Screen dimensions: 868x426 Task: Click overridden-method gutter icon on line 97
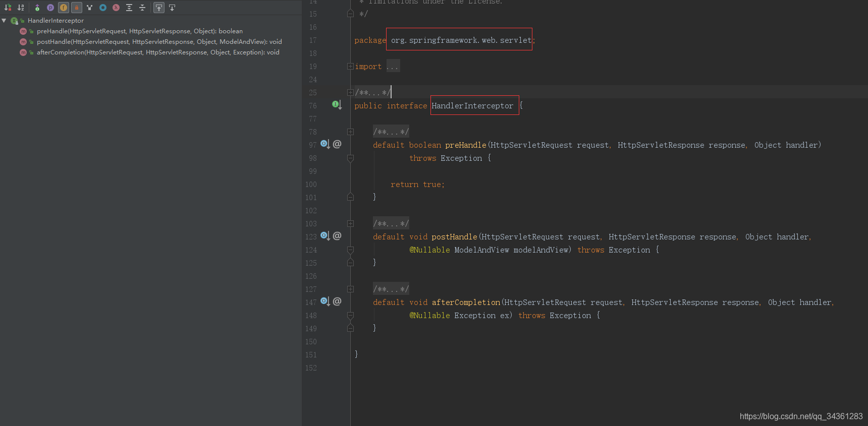[325, 144]
